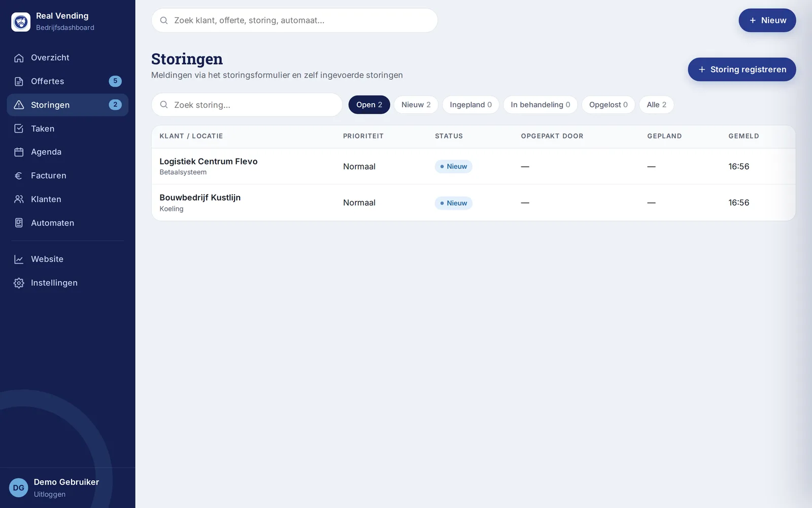Focus the Zoek klant, offerte global search field

pyautogui.click(x=294, y=20)
